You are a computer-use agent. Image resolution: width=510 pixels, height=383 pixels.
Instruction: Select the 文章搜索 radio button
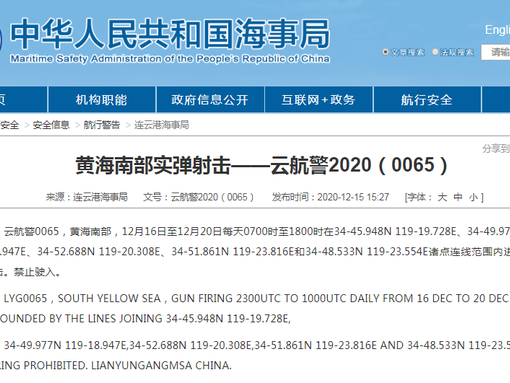tap(385, 52)
